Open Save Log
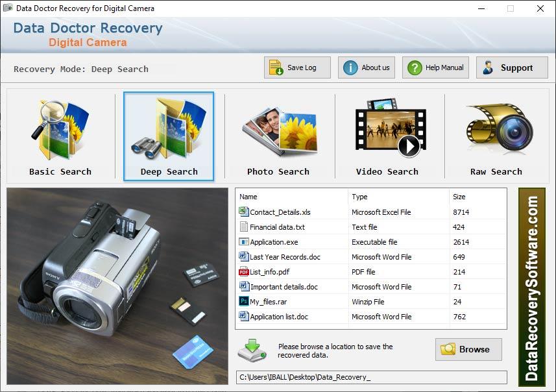Viewport: 556px width, 392px height. pyautogui.click(x=297, y=67)
